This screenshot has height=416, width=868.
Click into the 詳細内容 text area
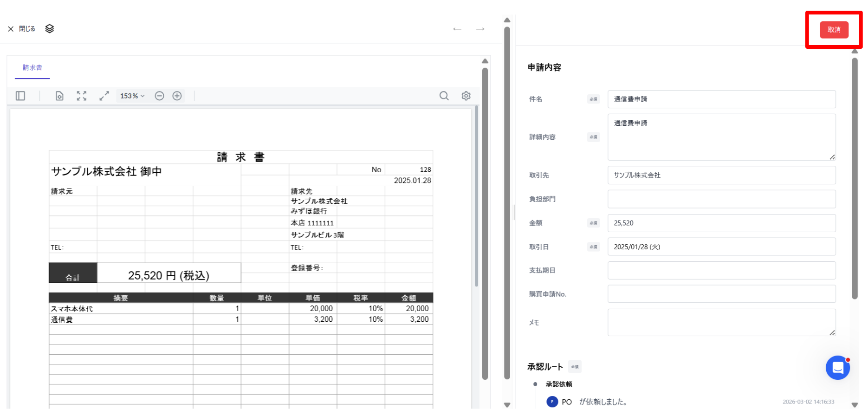pos(721,137)
